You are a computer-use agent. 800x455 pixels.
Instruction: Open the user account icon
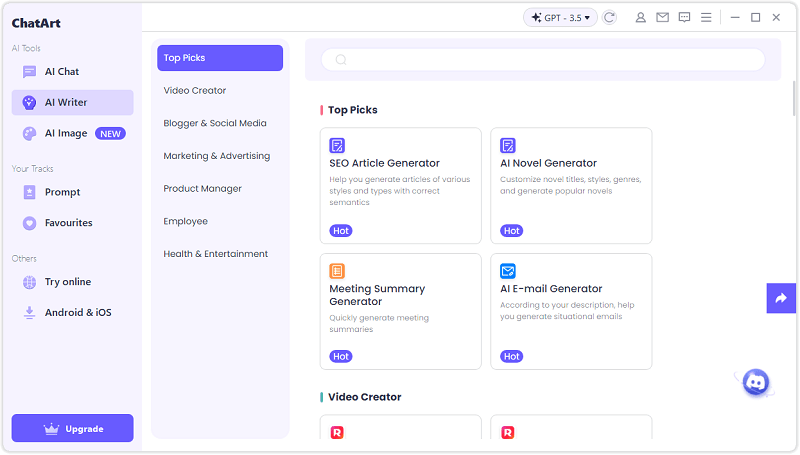[x=640, y=18]
